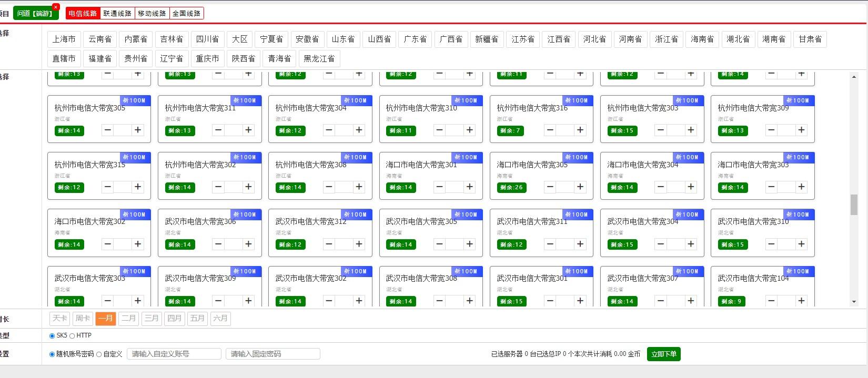The image size is (868, 378).
Task: Switch to 联通线路 tab
Action: coord(117,13)
